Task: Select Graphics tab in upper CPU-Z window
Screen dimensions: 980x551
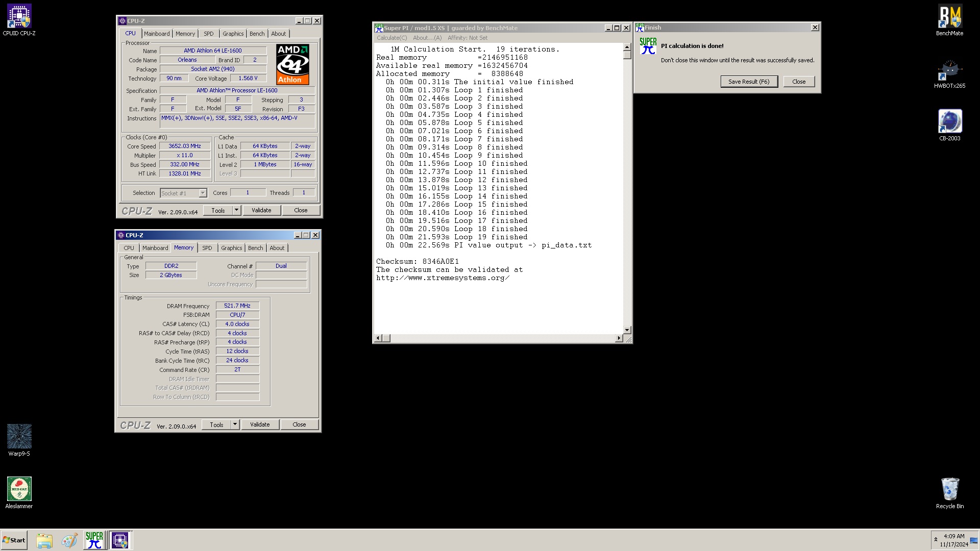Action: coord(233,34)
